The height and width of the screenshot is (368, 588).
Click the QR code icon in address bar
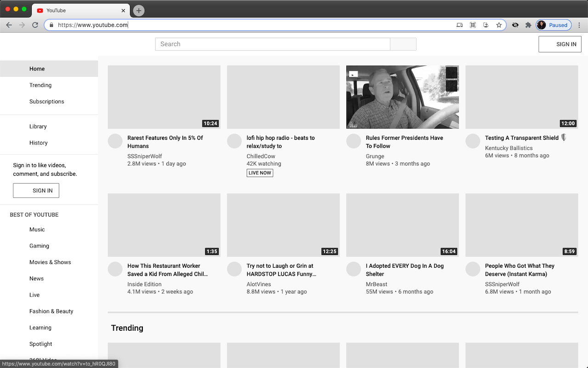pyautogui.click(x=473, y=25)
